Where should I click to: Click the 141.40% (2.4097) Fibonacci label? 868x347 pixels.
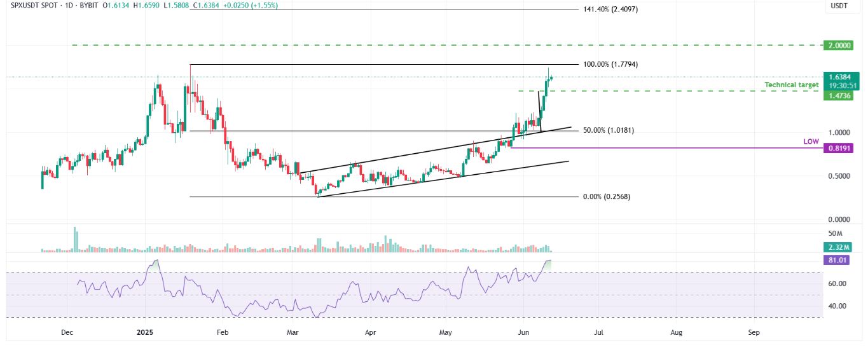click(610, 10)
